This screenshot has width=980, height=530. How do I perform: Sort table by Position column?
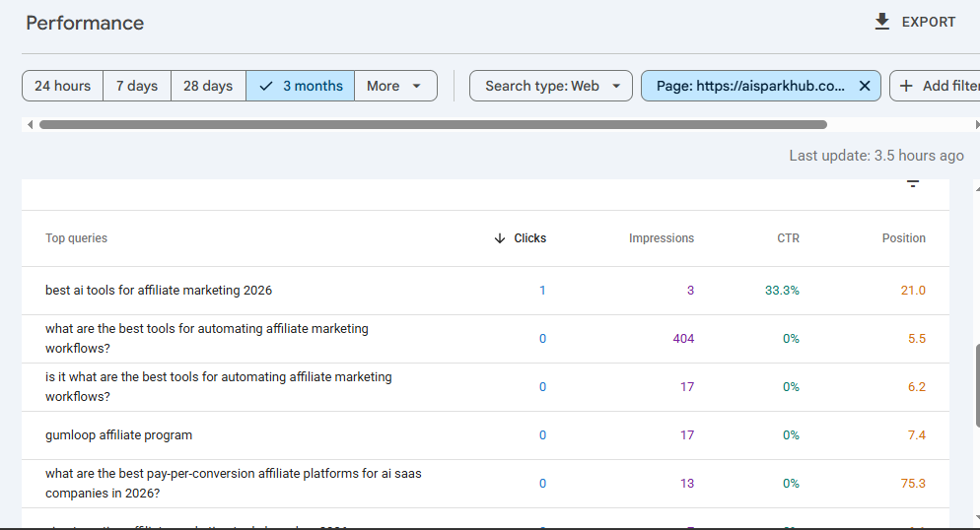pos(904,238)
